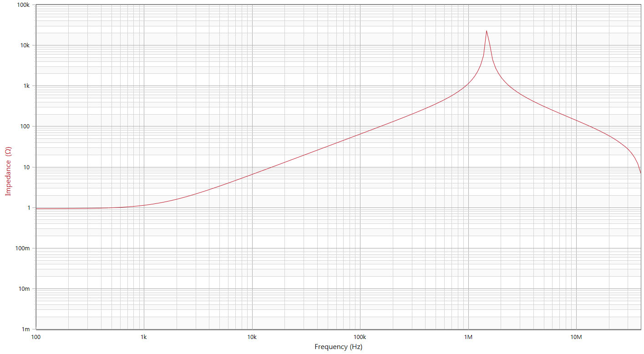Select the 1k label on the frequency axis
The width and height of the screenshot is (644, 354).
pyautogui.click(x=144, y=337)
